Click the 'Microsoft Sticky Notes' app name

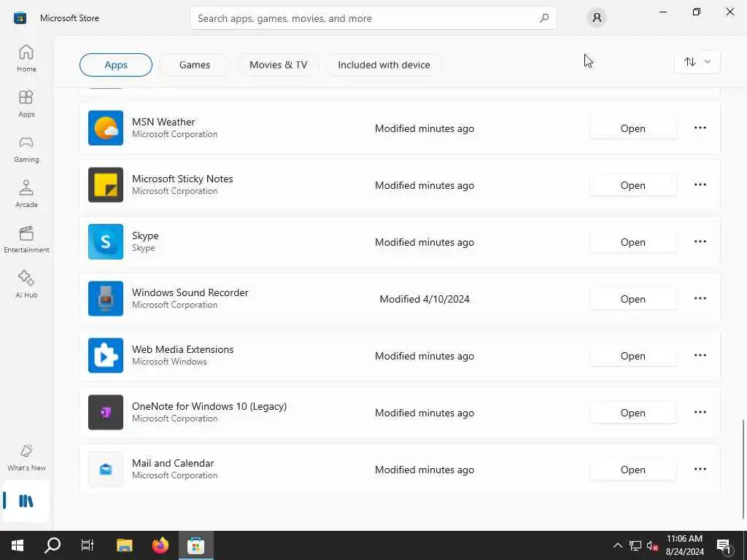pos(182,179)
